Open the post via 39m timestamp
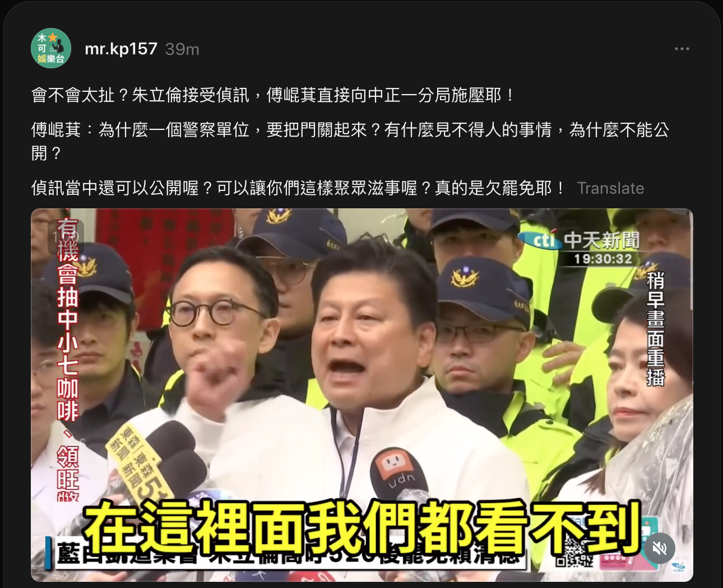Viewport: 723px width, 588px height. coord(182,49)
